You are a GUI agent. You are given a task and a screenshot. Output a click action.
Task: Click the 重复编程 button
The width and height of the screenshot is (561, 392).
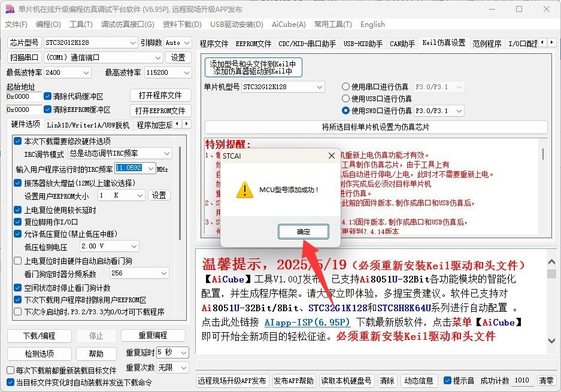[x=153, y=336]
